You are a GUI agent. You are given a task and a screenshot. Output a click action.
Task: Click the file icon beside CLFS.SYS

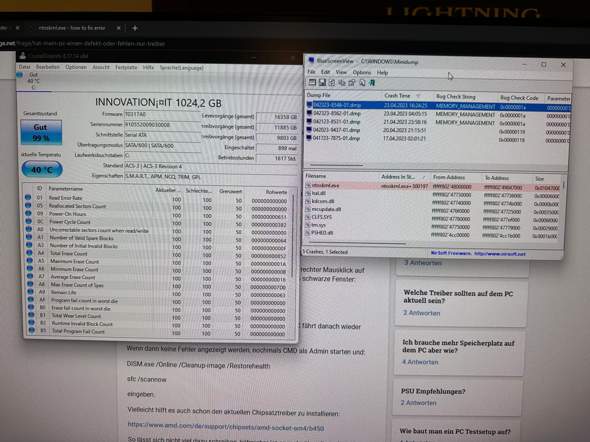(308, 217)
